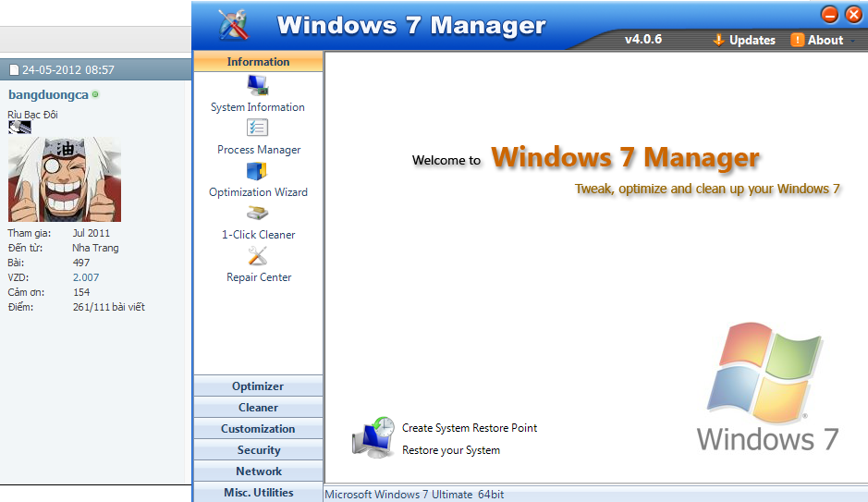Viewport: 868px width, 502px height.
Task: Open bangduongca's user profile link
Action: point(48,94)
